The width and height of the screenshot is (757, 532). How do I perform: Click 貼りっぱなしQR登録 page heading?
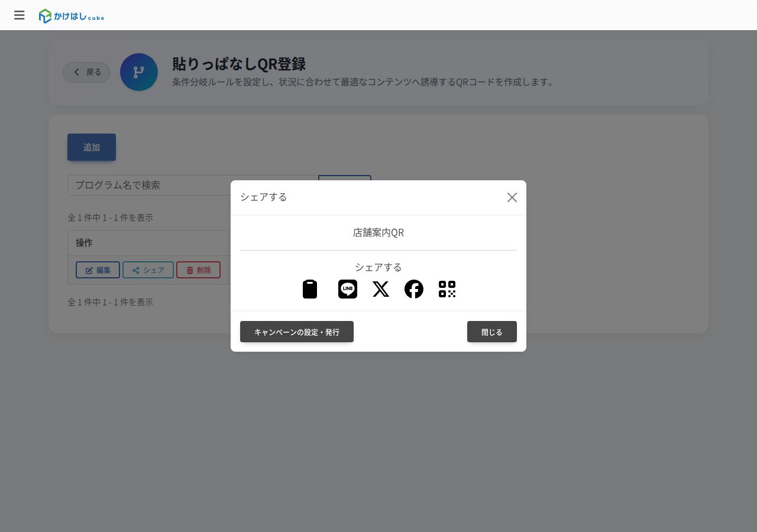(x=239, y=64)
